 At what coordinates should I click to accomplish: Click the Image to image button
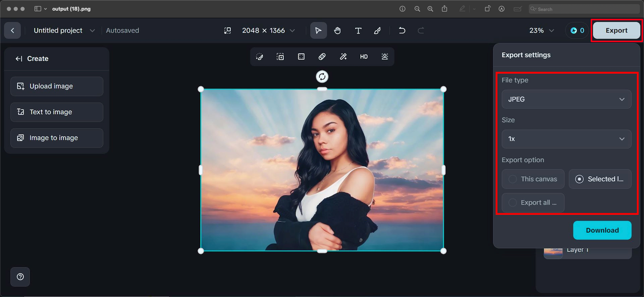[x=57, y=138]
